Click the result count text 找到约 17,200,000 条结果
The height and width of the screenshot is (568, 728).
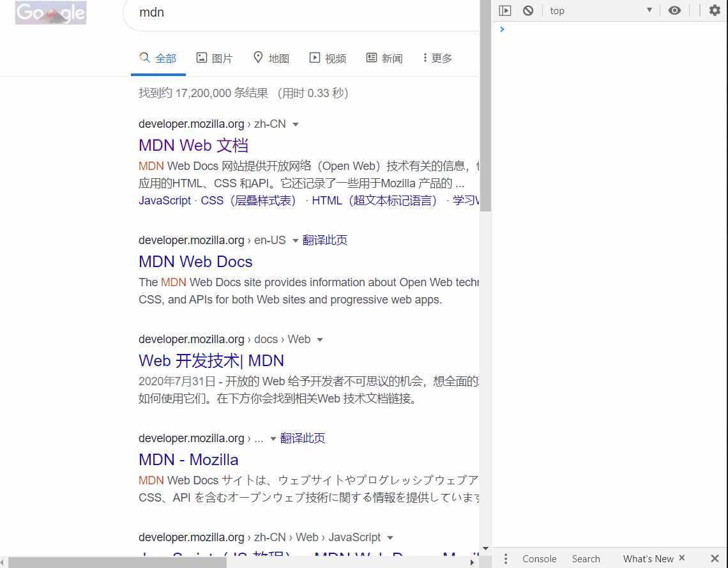pos(203,93)
